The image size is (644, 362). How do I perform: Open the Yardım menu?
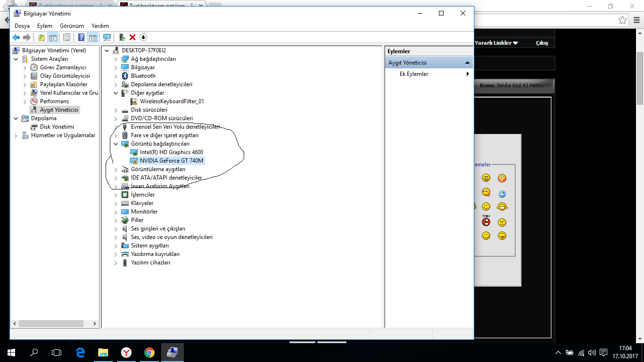point(100,26)
